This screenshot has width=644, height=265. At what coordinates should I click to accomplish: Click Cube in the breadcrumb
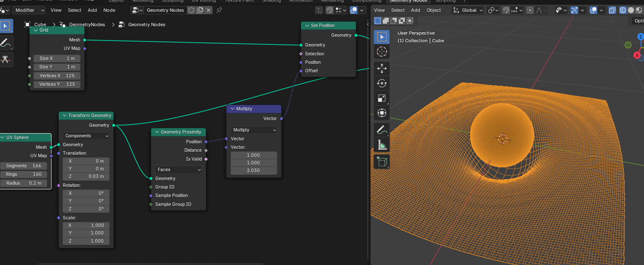40,25
